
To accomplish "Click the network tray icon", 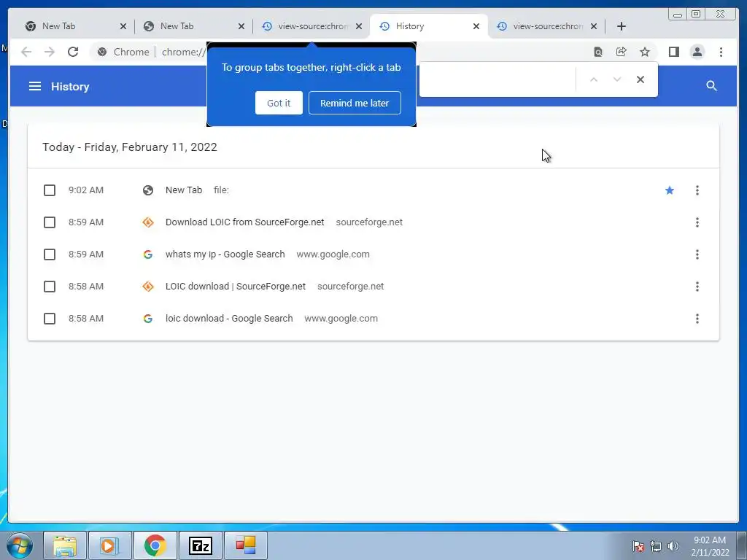I will point(656,546).
